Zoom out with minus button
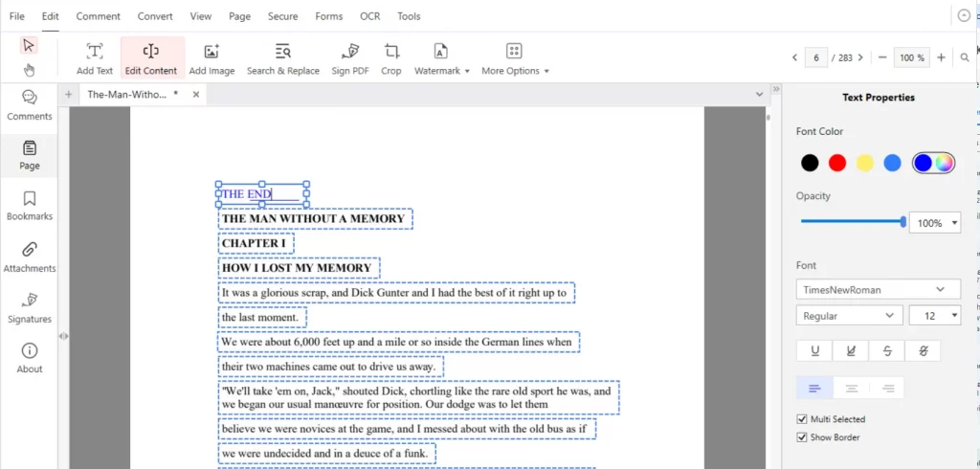The image size is (980, 469). click(x=882, y=57)
